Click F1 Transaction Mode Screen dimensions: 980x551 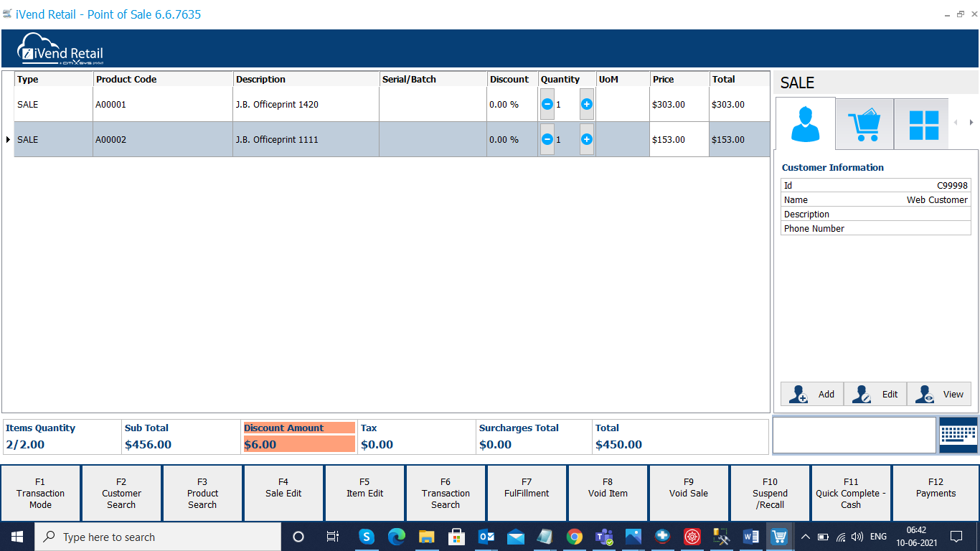[x=40, y=493]
